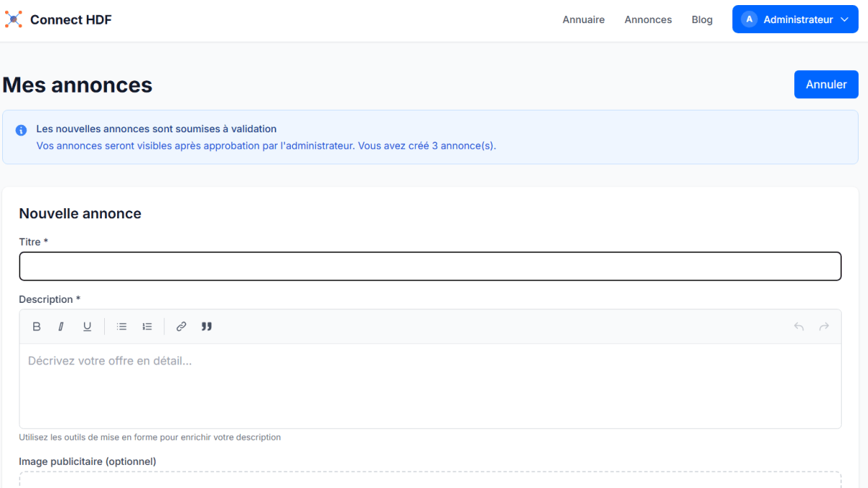Click the Connect HDF logo icon
This screenshot has height=488, width=868.
pyautogui.click(x=13, y=20)
